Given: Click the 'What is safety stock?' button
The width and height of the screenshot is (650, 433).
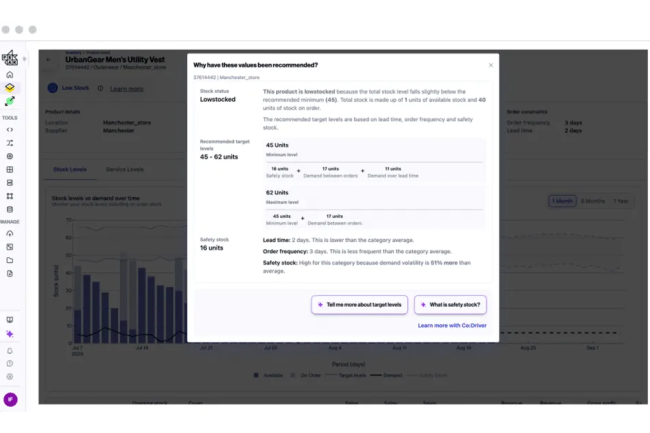Looking at the screenshot, I should (x=451, y=304).
